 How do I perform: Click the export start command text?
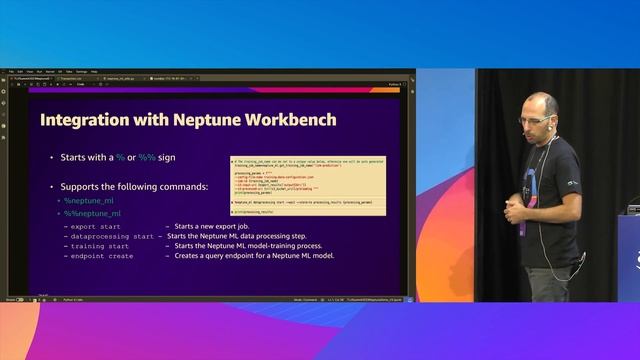96,227
